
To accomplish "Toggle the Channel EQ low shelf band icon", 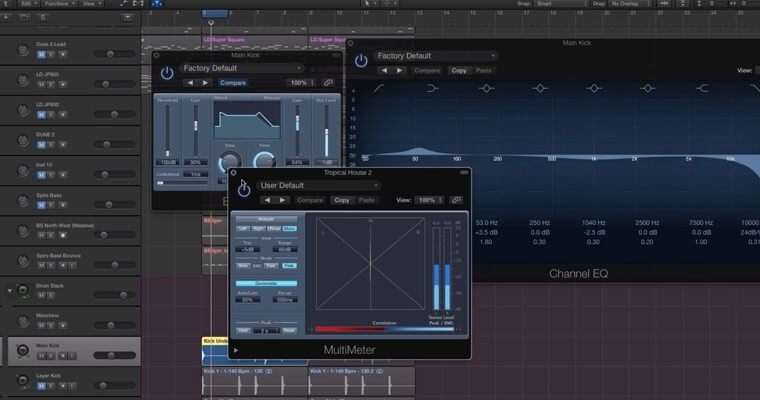I will coord(432,88).
